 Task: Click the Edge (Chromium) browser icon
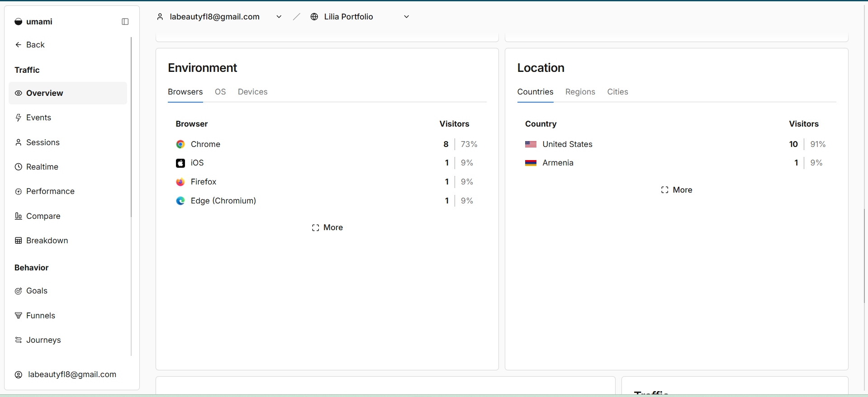(x=180, y=201)
